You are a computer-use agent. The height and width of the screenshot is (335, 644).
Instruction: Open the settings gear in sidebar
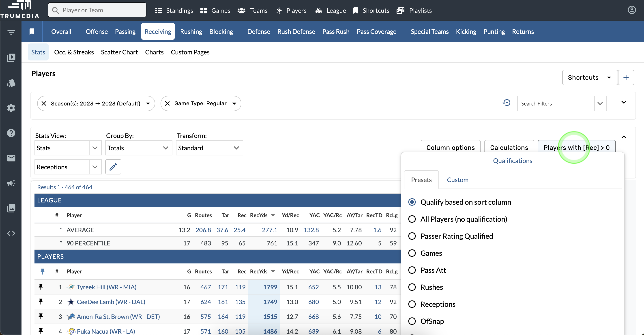point(11,108)
